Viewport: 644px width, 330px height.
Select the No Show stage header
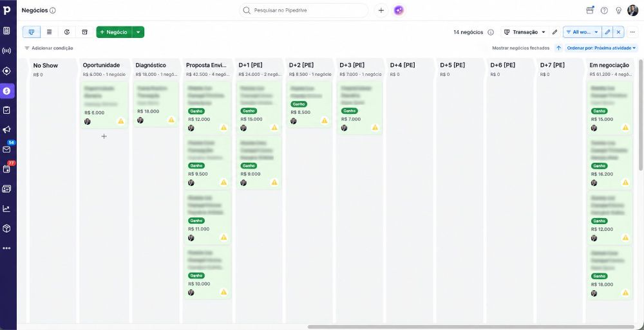(x=46, y=65)
